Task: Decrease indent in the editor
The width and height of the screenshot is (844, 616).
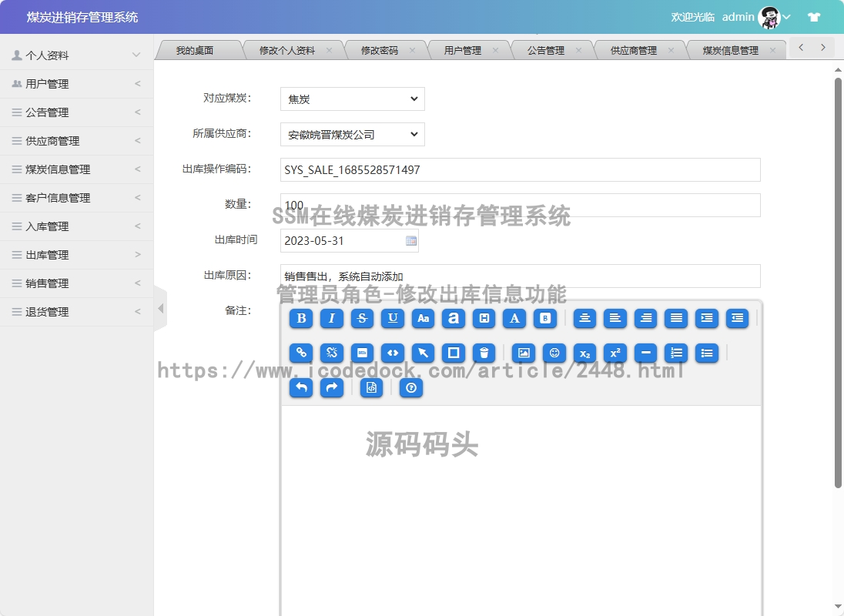Action: (738, 319)
